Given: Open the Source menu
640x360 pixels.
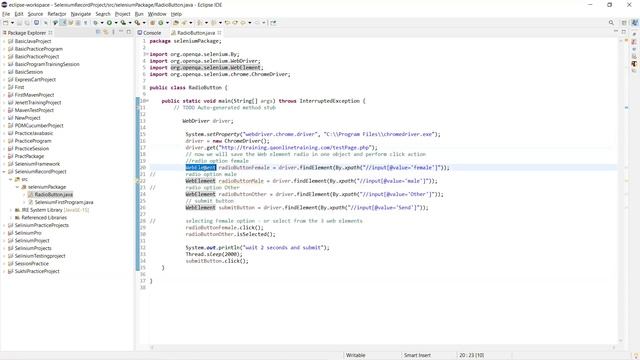Looking at the screenshot, I should [35, 14].
